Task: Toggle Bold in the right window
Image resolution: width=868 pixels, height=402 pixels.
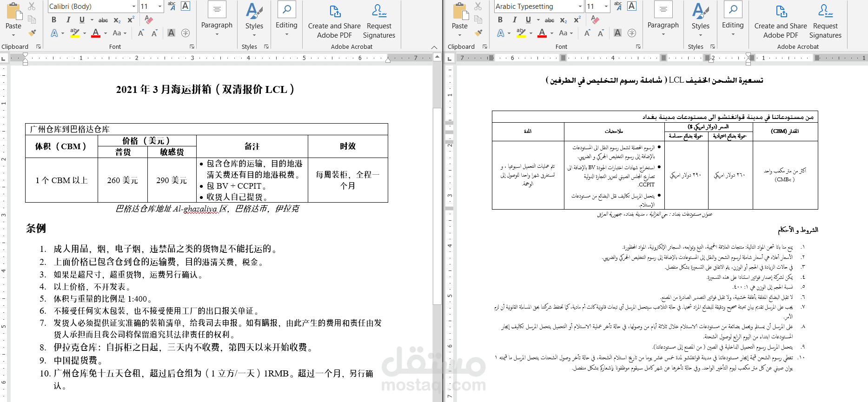Action: 500,20
